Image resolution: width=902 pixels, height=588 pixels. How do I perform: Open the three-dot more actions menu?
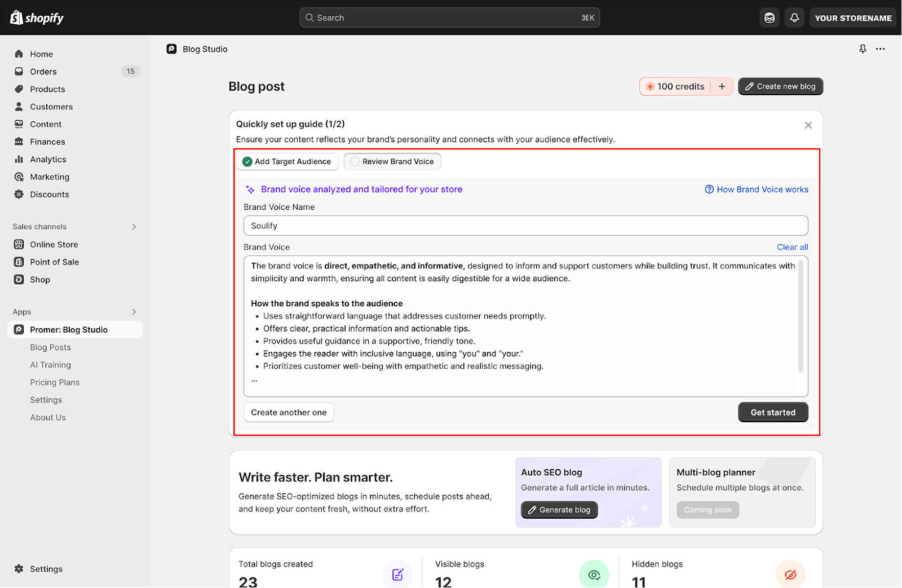click(x=881, y=49)
